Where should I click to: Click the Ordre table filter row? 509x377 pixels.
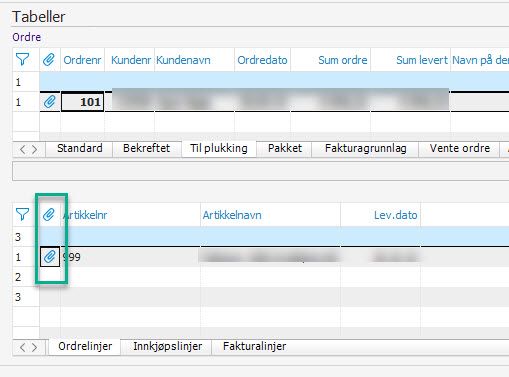pos(274,82)
